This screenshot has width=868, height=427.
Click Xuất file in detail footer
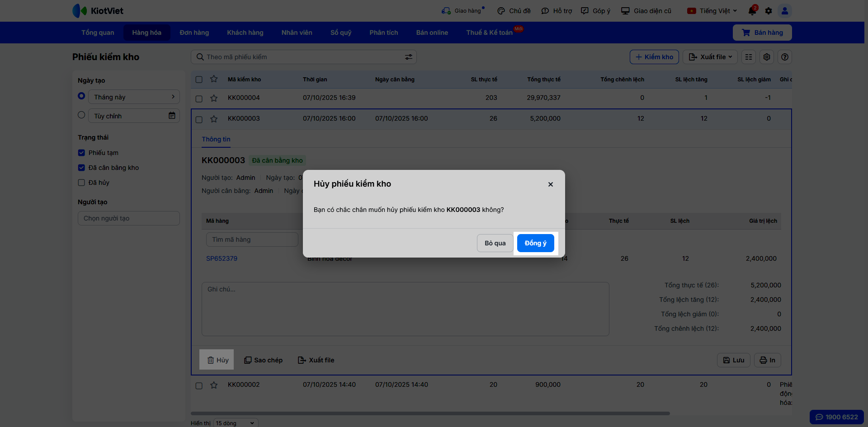click(x=316, y=360)
